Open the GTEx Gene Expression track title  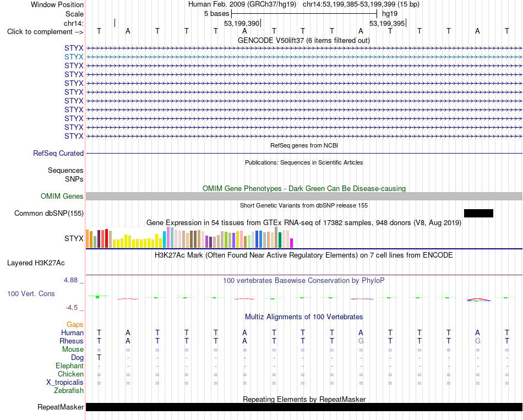click(304, 223)
